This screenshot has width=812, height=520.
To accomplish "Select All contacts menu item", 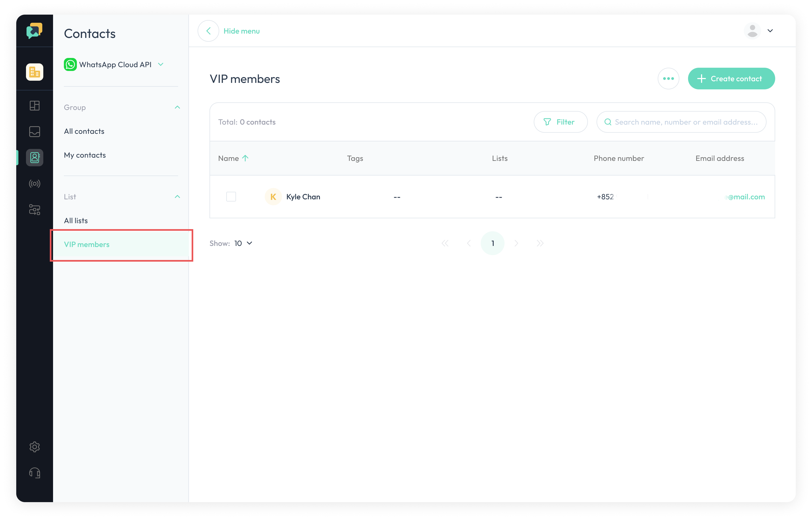I will point(84,131).
